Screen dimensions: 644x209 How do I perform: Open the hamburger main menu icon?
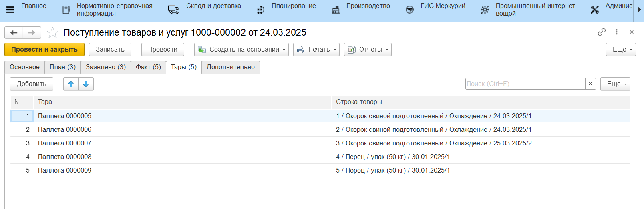coord(10,10)
